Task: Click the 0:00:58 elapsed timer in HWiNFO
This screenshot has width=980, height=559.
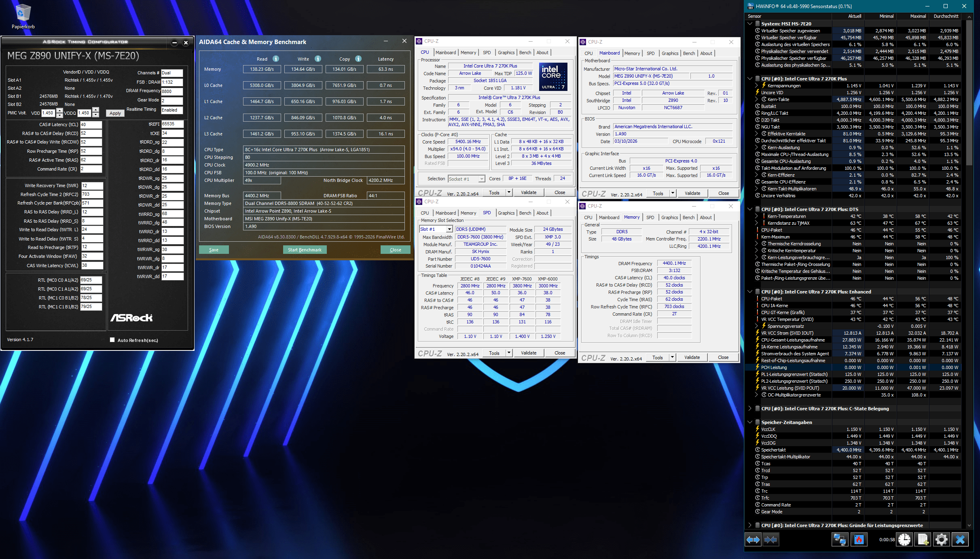Action: point(887,540)
